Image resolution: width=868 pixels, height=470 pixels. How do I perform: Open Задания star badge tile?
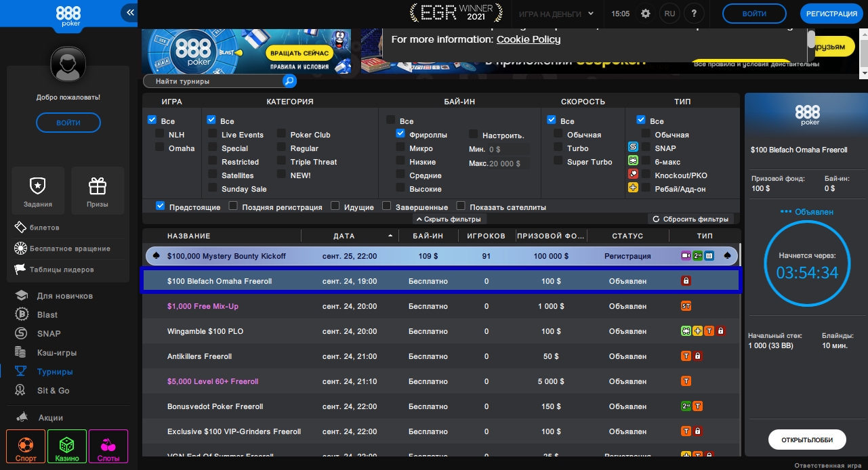click(38, 191)
